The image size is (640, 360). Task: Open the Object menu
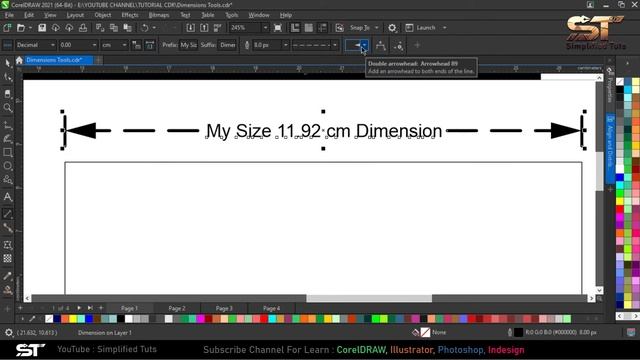coord(102,15)
